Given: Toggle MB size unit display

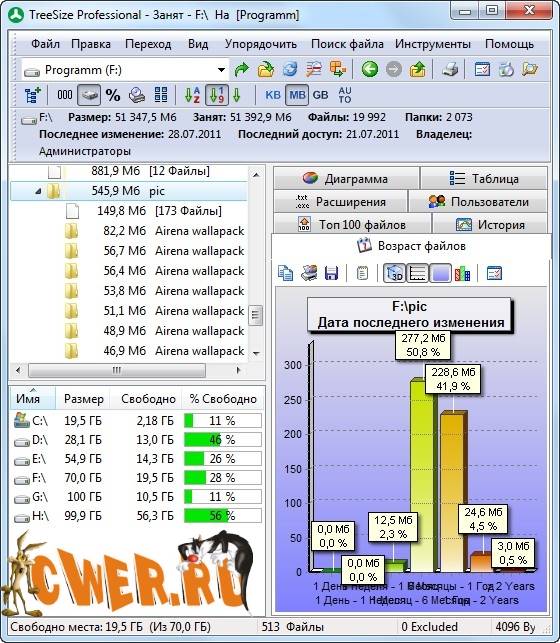Looking at the screenshot, I should 297,95.
